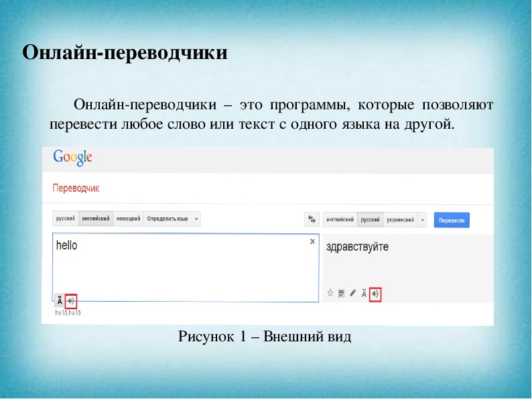
Task: Select all translated text icon
Action: point(342,293)
